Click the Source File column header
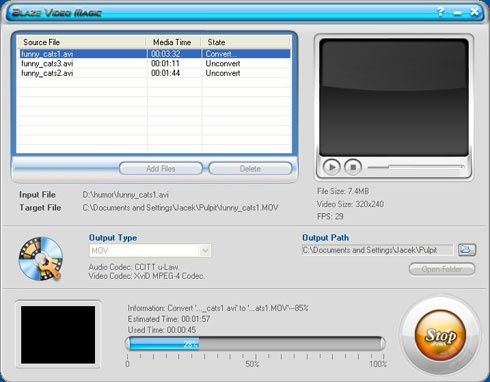490x382 pixels. tap(81, 42)
